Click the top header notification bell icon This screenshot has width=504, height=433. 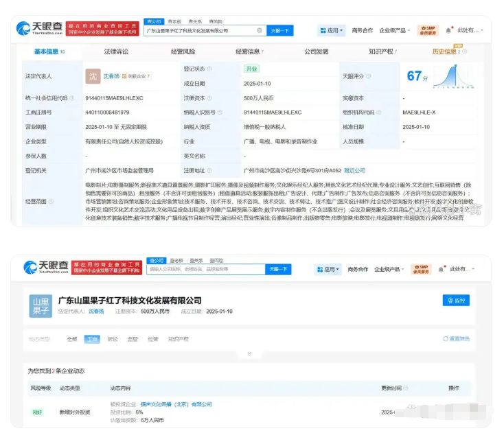(448, 31)
